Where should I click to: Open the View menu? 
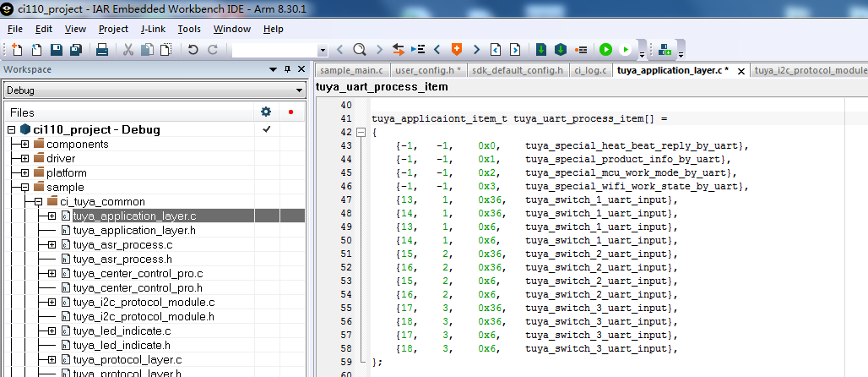tap(75, 29)
